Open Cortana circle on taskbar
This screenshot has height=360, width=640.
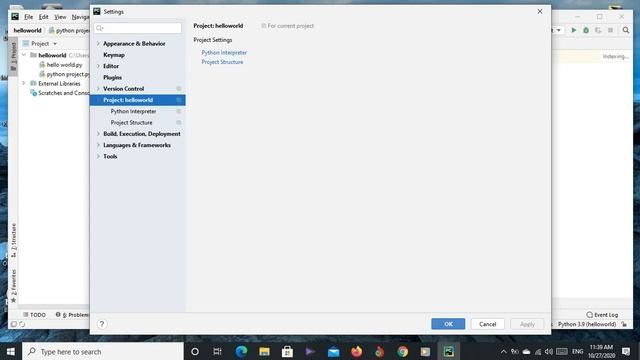coord(195,351)
